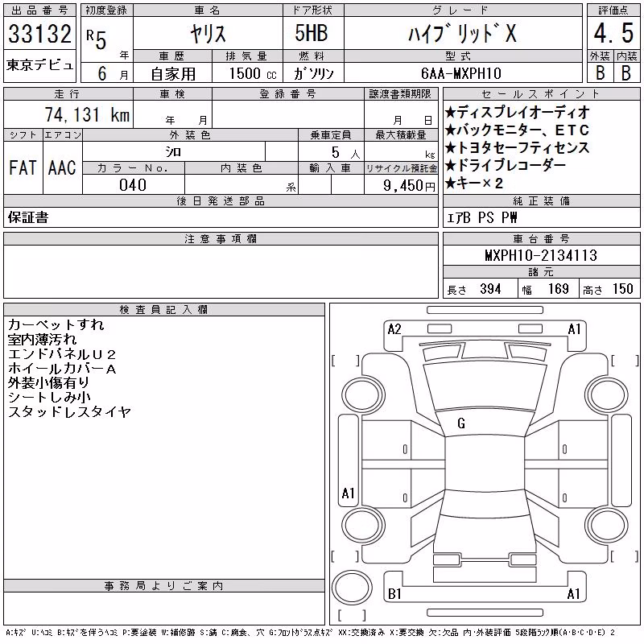Click the ★バックモニター、ETC sales point
This screenshot has width=644, height=644.
pyautogui.click(x=517, y=130)
